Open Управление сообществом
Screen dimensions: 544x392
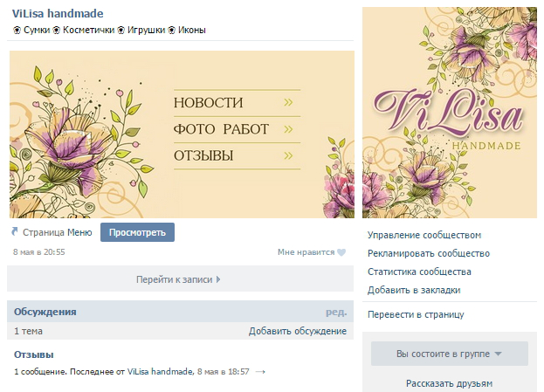424,235
